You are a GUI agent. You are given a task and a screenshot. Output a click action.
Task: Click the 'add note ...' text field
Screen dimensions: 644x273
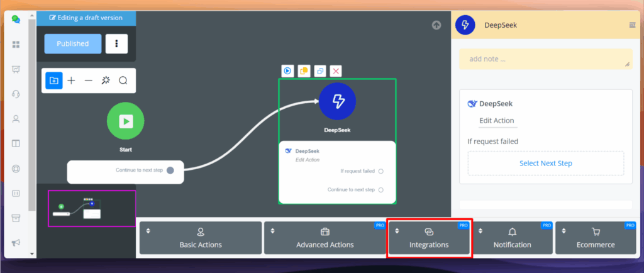tap(545, 59)
